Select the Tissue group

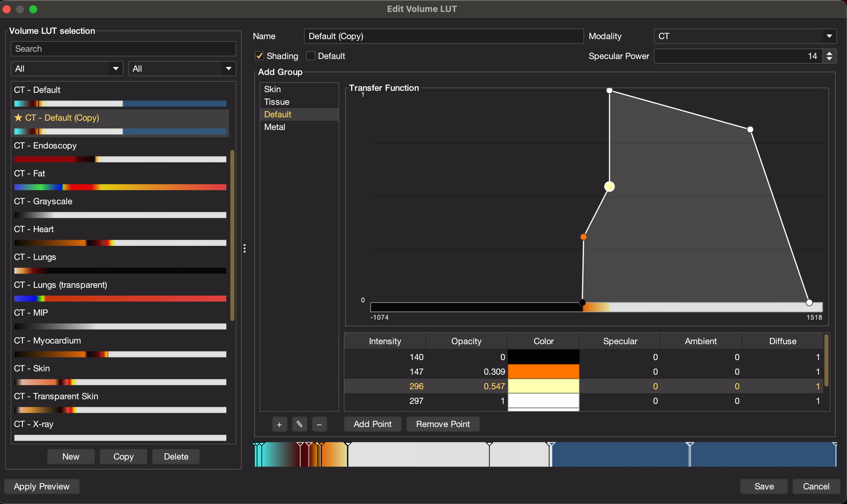coord(299,101)
